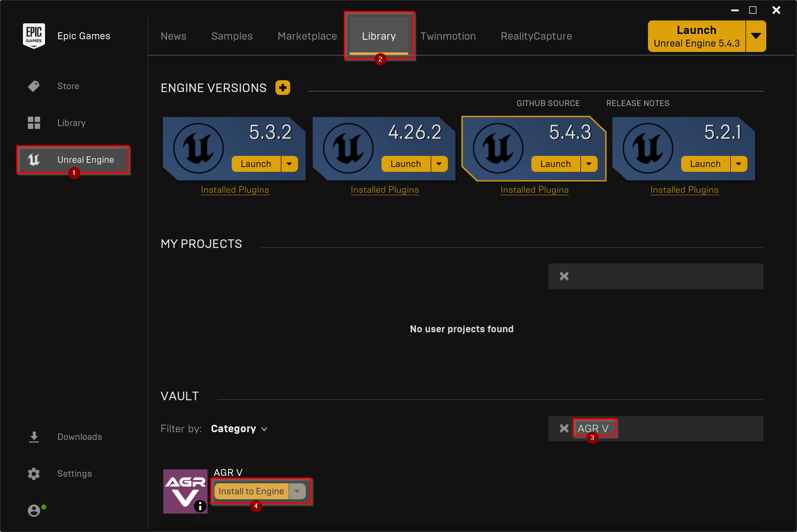The height and width of the screenshot is (532, 797).
Task: Maximize the launcher window
Action: coord(753,10)
